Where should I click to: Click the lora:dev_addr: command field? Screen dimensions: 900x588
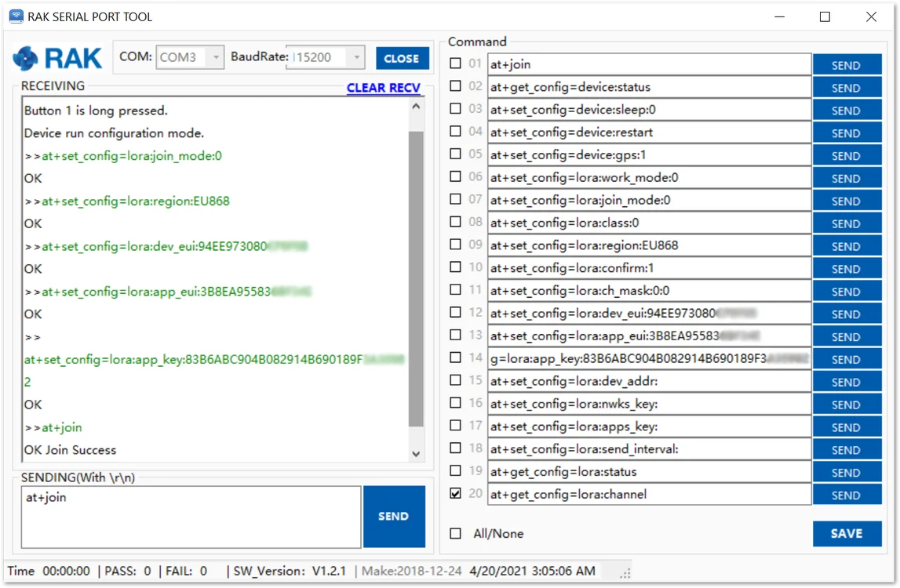[649, 382]
